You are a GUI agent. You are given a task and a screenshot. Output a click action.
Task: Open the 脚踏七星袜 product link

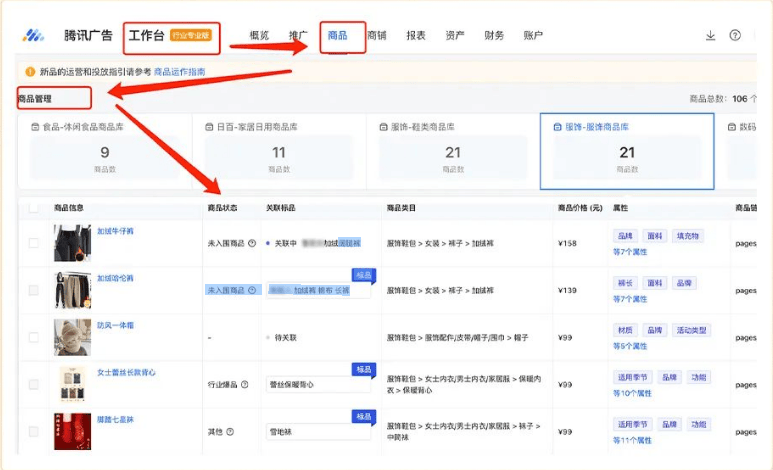(115, 420)
